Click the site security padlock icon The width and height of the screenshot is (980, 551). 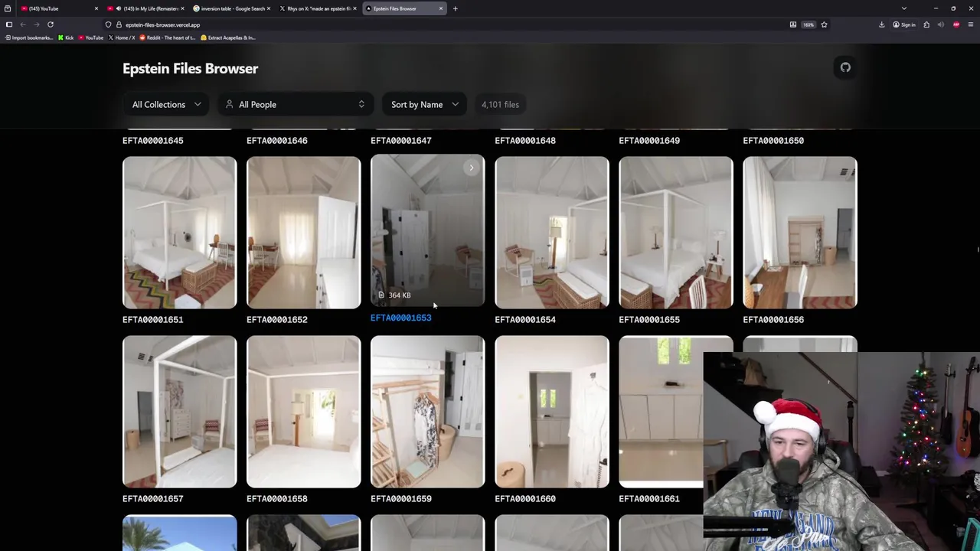(118, 24)
